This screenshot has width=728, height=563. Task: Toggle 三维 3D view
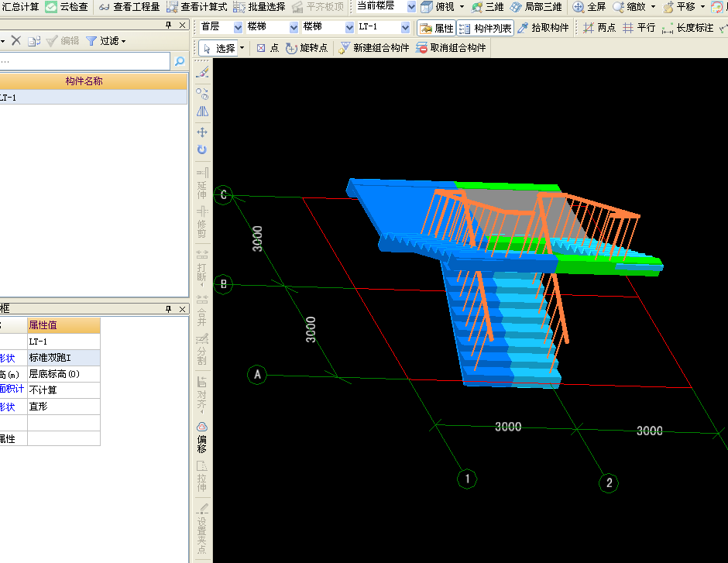click(x=487, y=7)
